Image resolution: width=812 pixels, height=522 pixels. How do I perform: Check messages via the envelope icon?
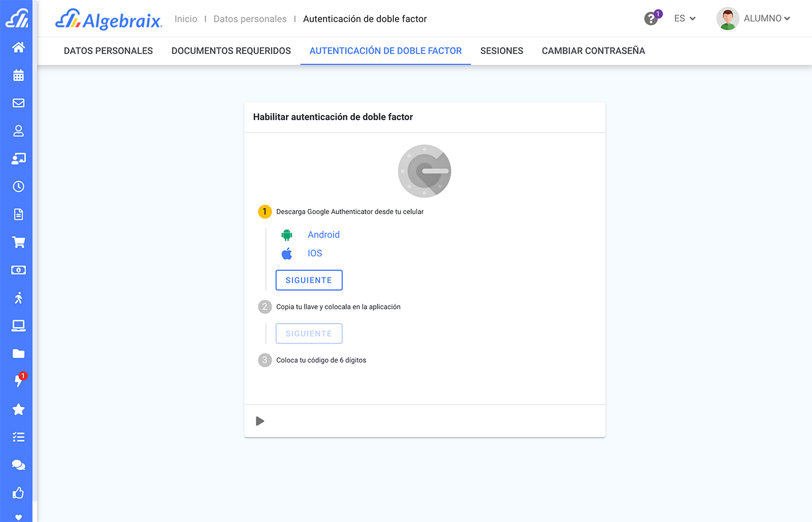pos(17,103)
